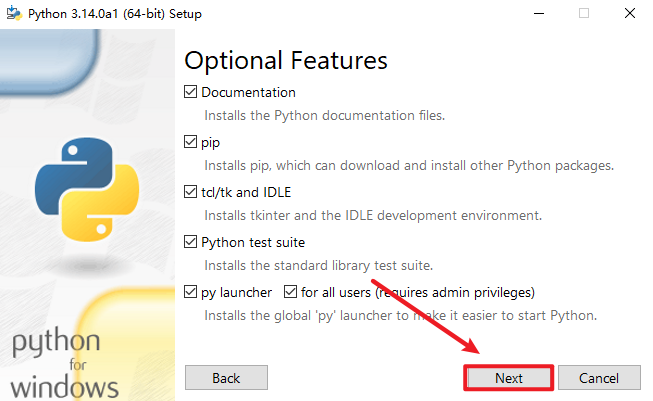Uncheck the for all users checkbox
This screenshot has width=653, height=401.
291,293
